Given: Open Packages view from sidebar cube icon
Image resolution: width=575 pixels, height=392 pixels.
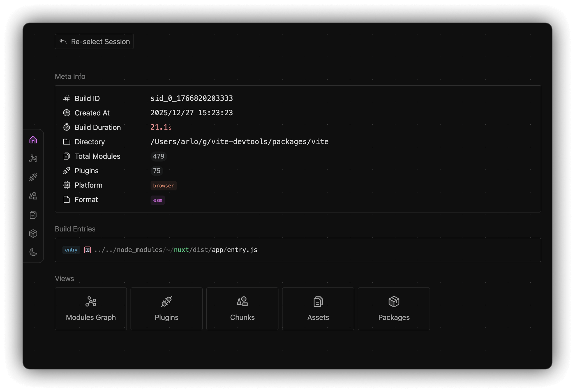Looking at the screenshot, I should 33,234.
